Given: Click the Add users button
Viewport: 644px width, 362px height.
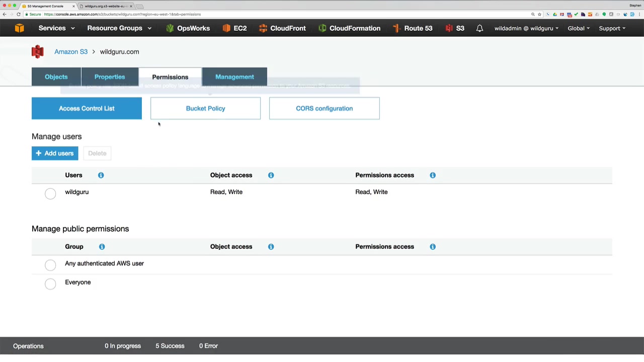Looking at the screenshot, I should point(55,153).
